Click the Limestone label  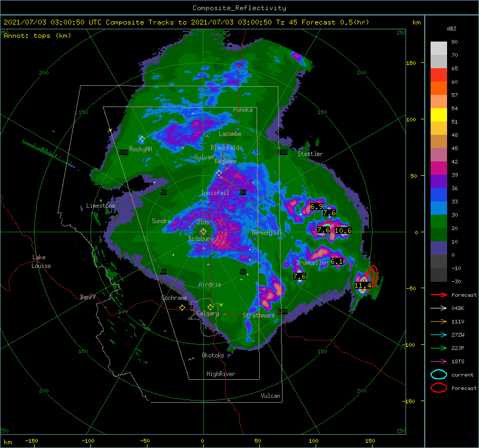tap(101, 206)
